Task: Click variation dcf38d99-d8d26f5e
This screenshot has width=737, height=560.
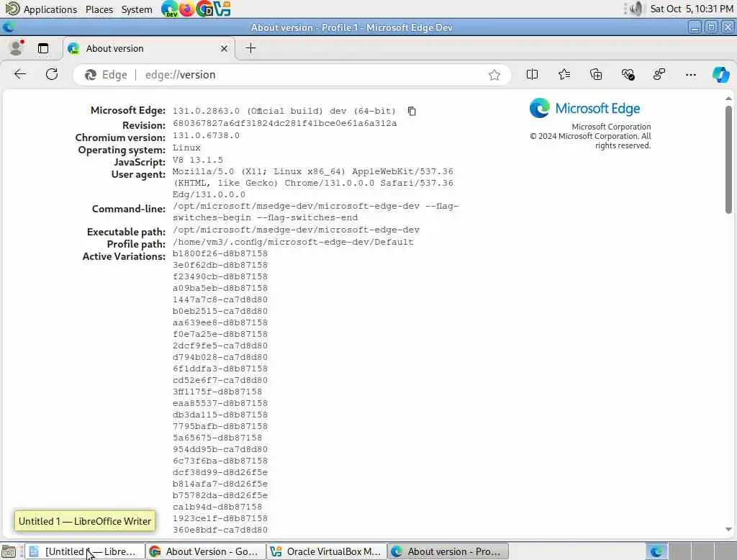Action: click(220, 472)
